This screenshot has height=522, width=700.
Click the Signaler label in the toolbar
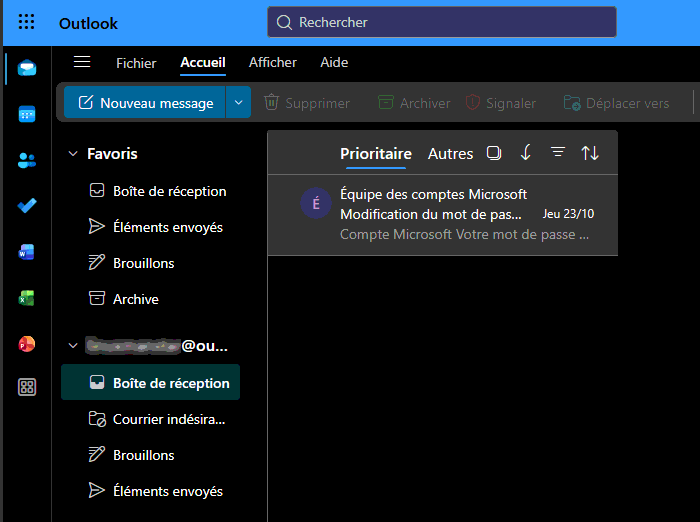(511, 104)
